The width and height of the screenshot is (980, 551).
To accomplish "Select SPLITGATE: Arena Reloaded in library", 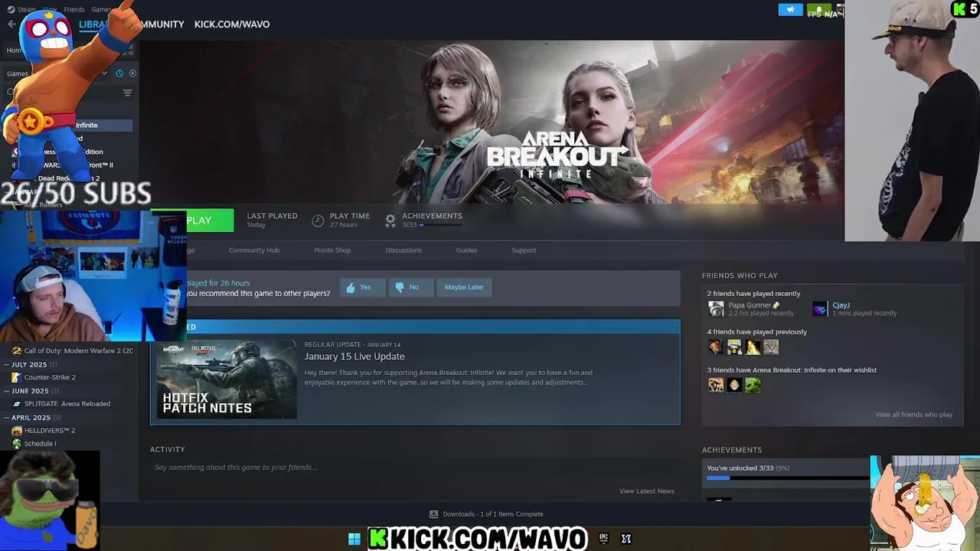I will pos(67,404).
